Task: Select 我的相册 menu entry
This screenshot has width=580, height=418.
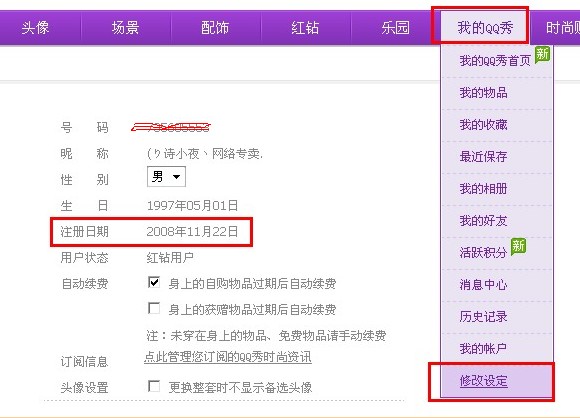Action: coord(483,189)
